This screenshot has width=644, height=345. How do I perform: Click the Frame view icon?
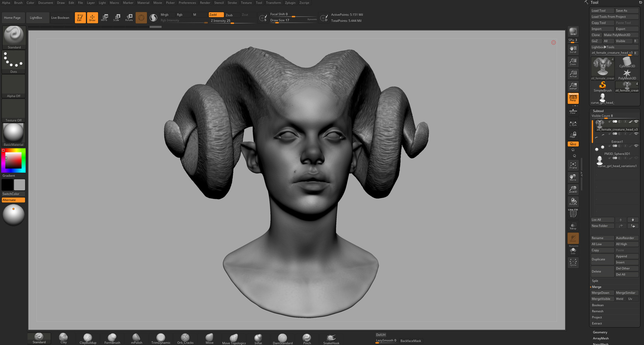click(x=573, y=165)
